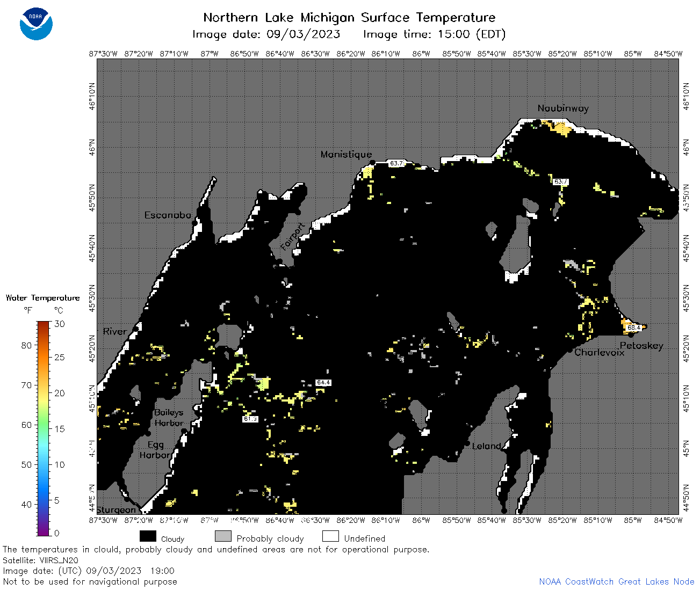The image size is (700, 590).
Task: Select the River label on west shore
Action: (115, 331)
